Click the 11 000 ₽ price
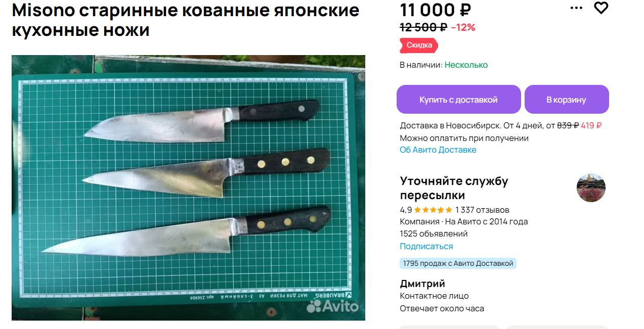 click(x=436, y=10)
